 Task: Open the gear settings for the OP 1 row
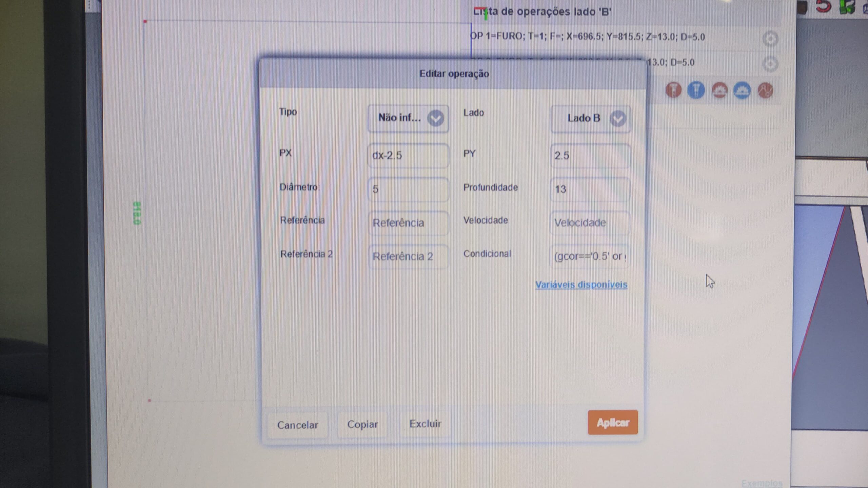[x=770, y=39]
